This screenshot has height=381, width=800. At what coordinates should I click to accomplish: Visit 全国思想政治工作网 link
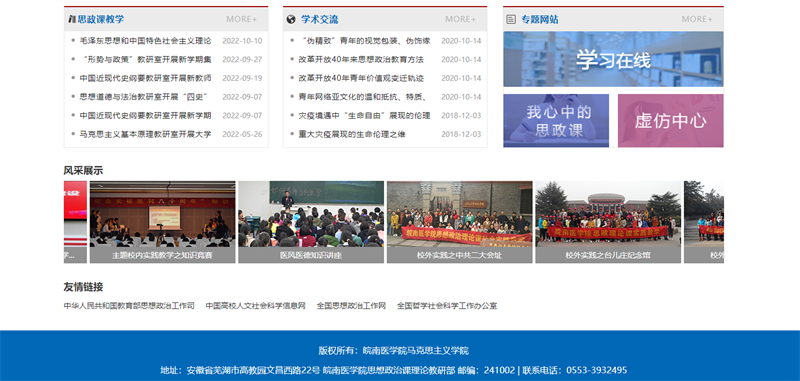click(x=351, y=306)
